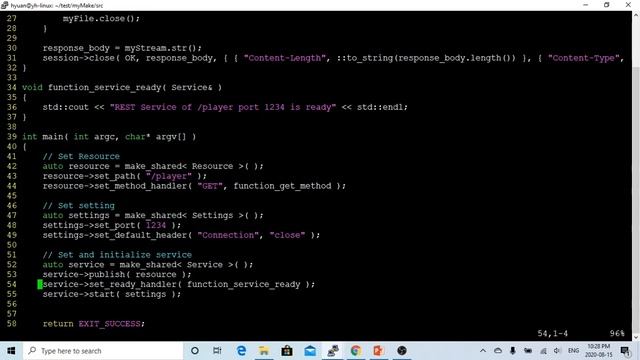The image size is (640, 360).
Task: Click the "GET" string on line 44
Action: [210, 186]
